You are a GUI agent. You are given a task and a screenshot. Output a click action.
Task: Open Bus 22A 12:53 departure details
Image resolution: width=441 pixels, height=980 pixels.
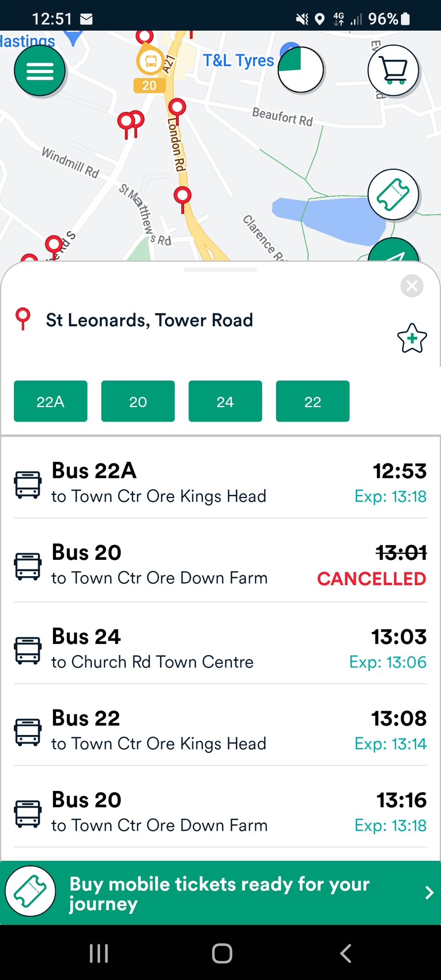(220, 483)
